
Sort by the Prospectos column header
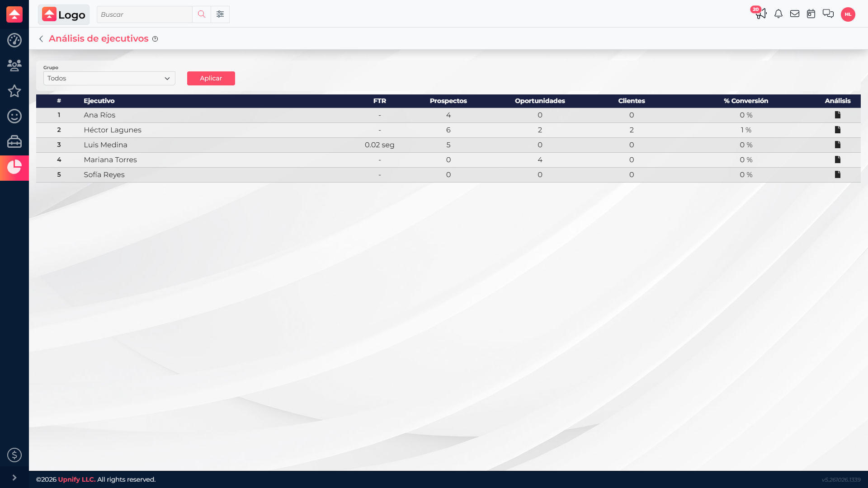point(448,101)
